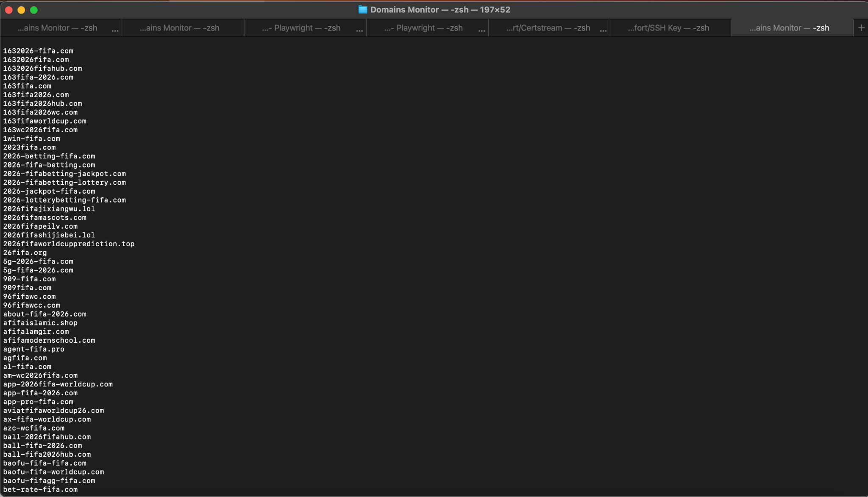Viewport: 868px width, 497px height.
Task: Click the line 163fifa-2026.com
Action: [38, 77]
